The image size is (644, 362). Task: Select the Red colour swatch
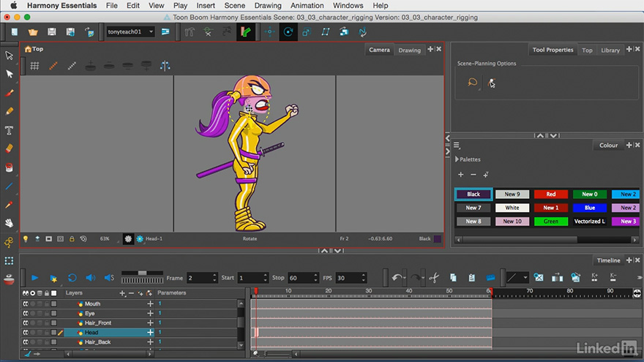[550, 194]
